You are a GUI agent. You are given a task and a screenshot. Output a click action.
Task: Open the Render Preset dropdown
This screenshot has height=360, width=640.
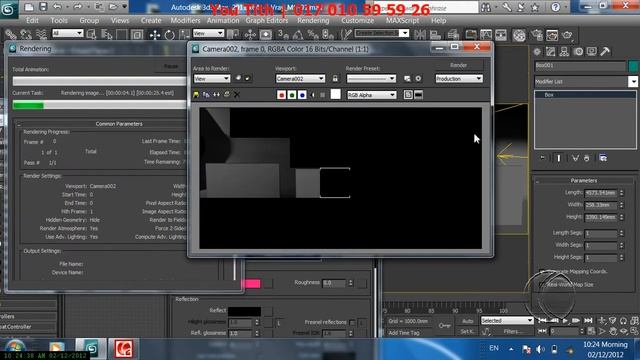click(371, 78)
